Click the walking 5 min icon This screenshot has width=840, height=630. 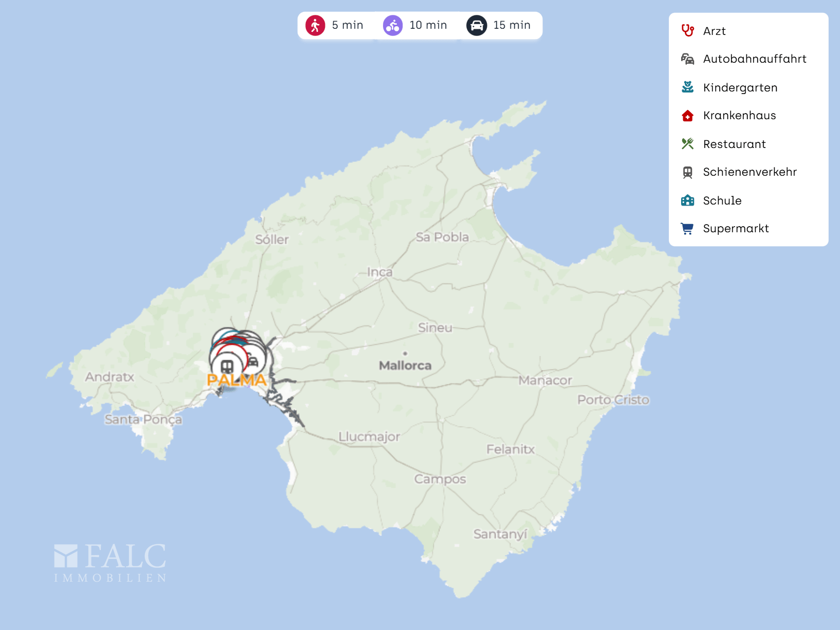click(315, 25)
